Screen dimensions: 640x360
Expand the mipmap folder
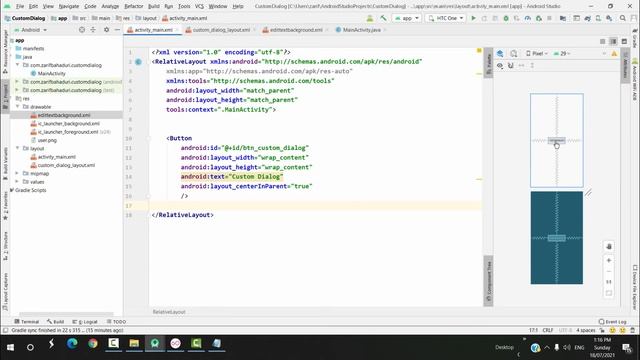(18, 173)
